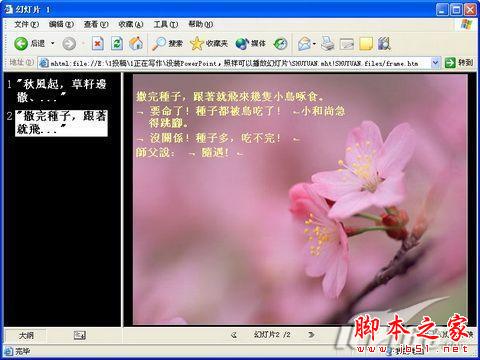This screenshot has width=480, height=360.
Task: Click the green Back arrow button
Action: (x=21, y=44)
